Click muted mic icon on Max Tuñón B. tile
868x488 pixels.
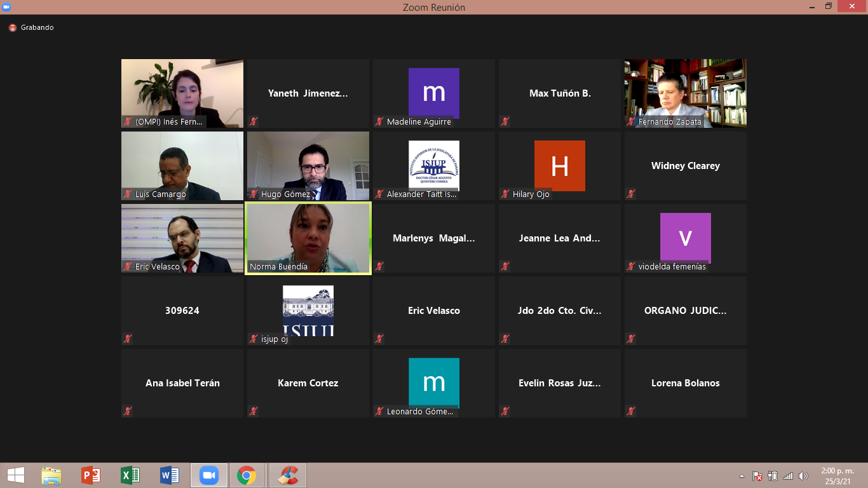point(505,121)
